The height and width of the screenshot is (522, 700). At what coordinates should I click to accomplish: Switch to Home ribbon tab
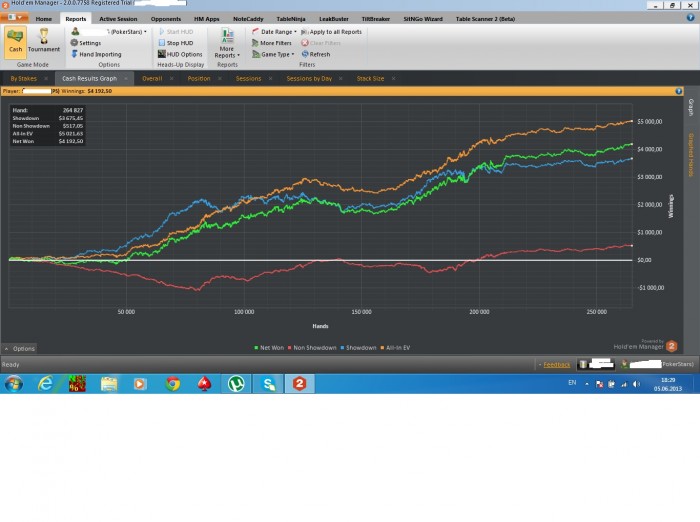pos(44,19)
